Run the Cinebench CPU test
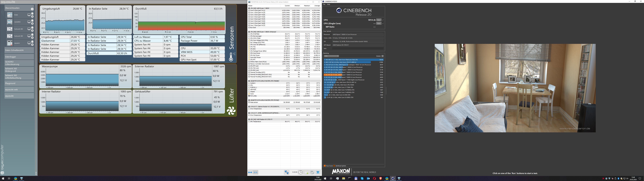644x181 pixels. tap(379, 20)
